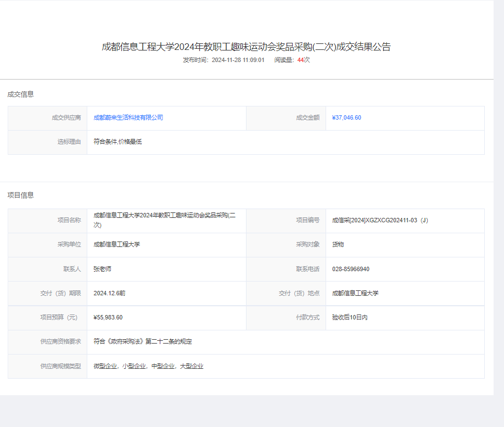Image resolution: width=504 pixels, height=427 pixels.
Task: Click the 成交金额 label cell
Action: [286, 118]
